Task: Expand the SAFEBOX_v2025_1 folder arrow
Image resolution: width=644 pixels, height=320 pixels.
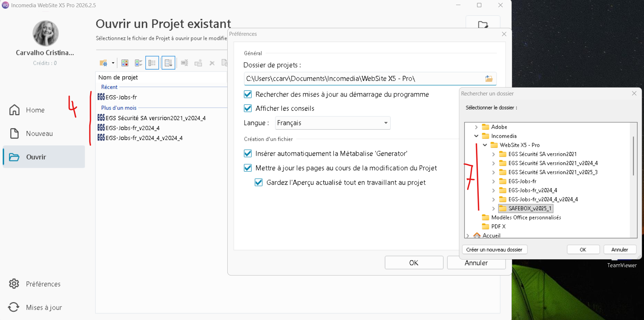Action: pyautogui.click(x=494, y=208)
